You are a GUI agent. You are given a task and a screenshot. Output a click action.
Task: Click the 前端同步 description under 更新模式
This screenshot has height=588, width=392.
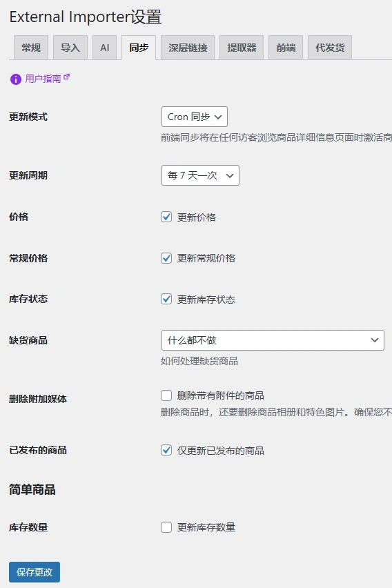(x=277, y=137)
